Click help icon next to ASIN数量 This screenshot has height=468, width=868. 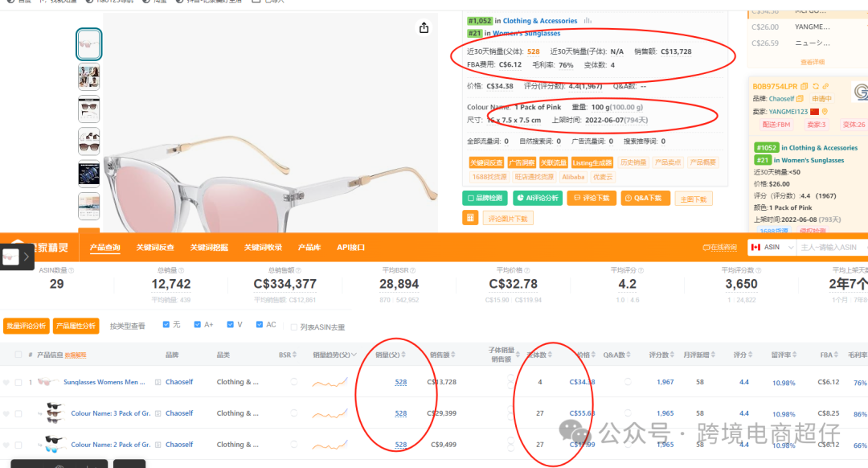71,270
